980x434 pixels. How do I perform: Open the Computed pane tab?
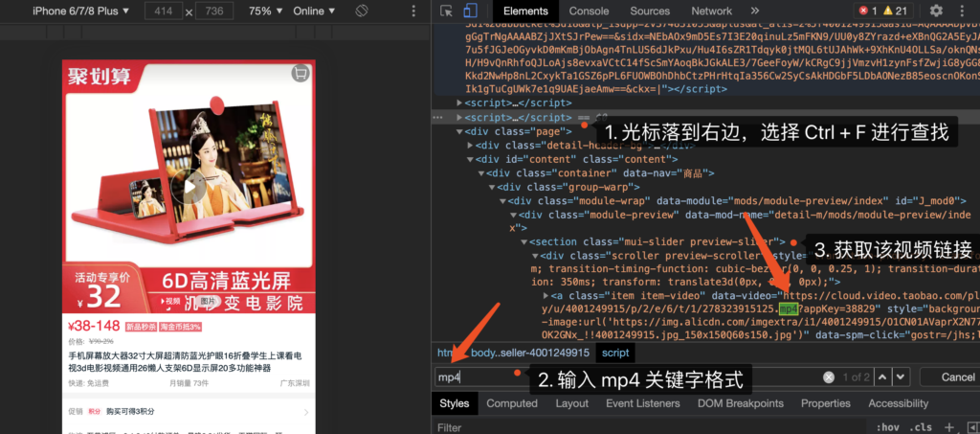513,403
